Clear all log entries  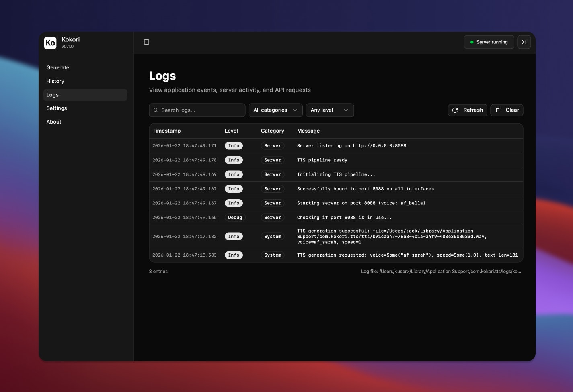pos(507,110)
